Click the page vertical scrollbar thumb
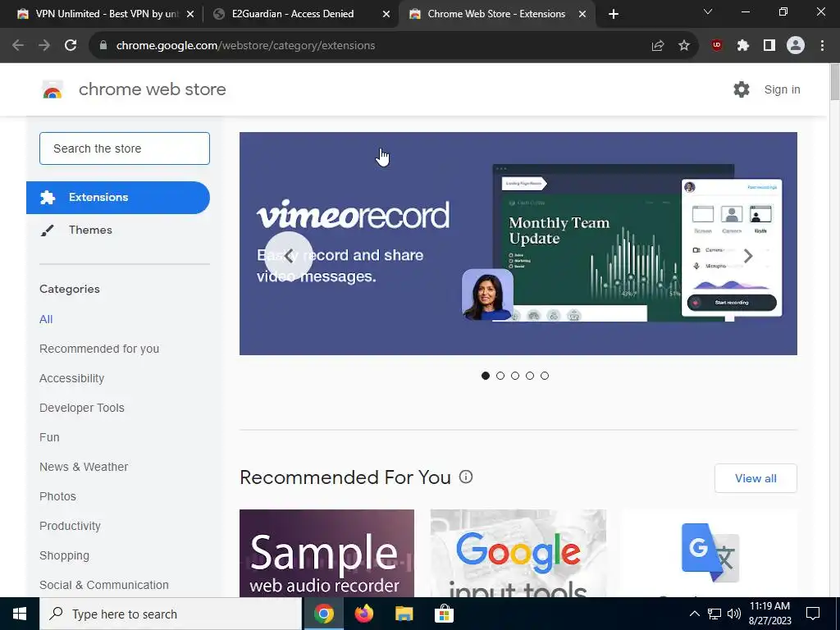Image resolution: width=840 pixels, height=630 pixels. point(834,81)
